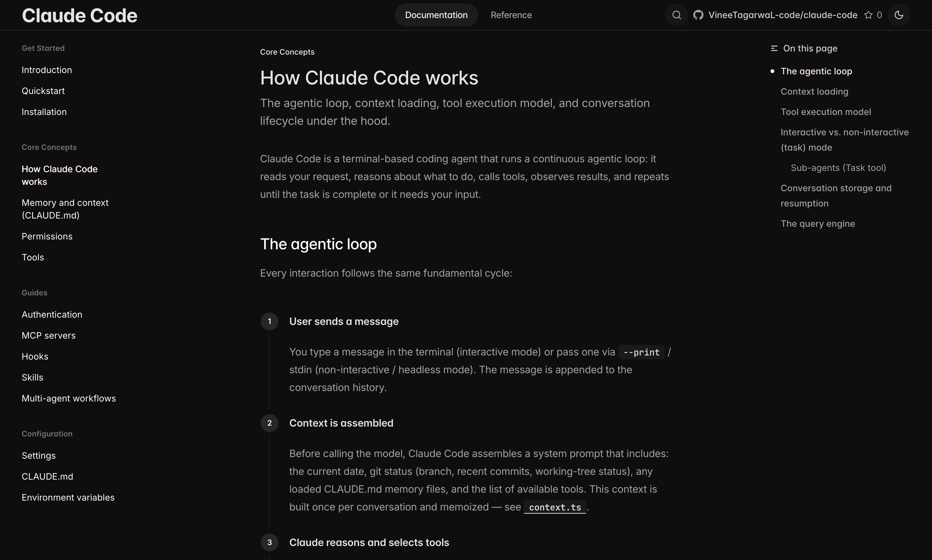932x560 pixels.
Task: Select the Documentation tab
Action: pos(436,15)
